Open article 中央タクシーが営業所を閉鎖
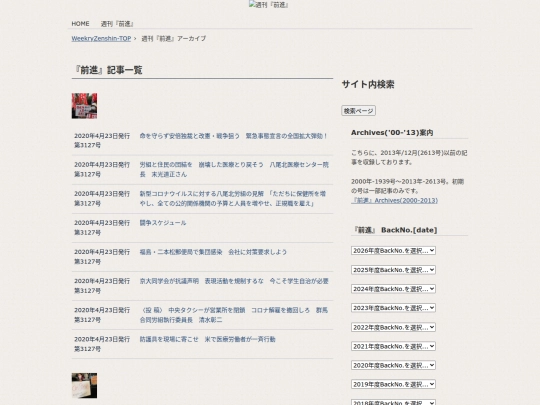The height and width of the screenshot is (405, 540). tap(234, 315)
